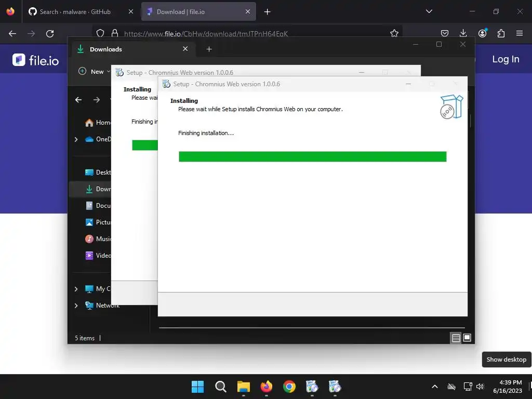This screenshot has width=532, height=399.
Task: Open Firefox application menu
Action: pos(520,33)
